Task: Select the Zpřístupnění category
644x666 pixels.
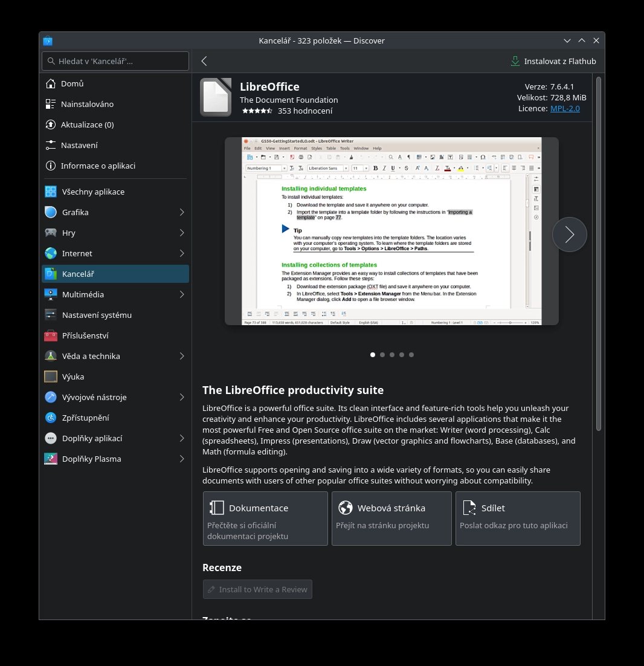Action: tap(115, 418)
